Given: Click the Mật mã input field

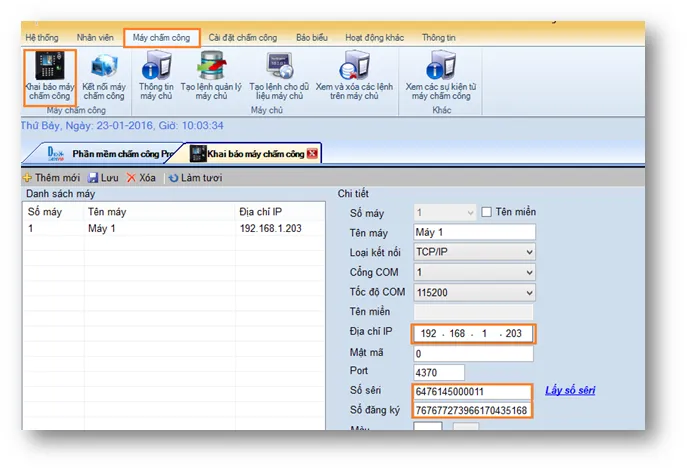Looking at the screenshot, I should click(473, 354).
